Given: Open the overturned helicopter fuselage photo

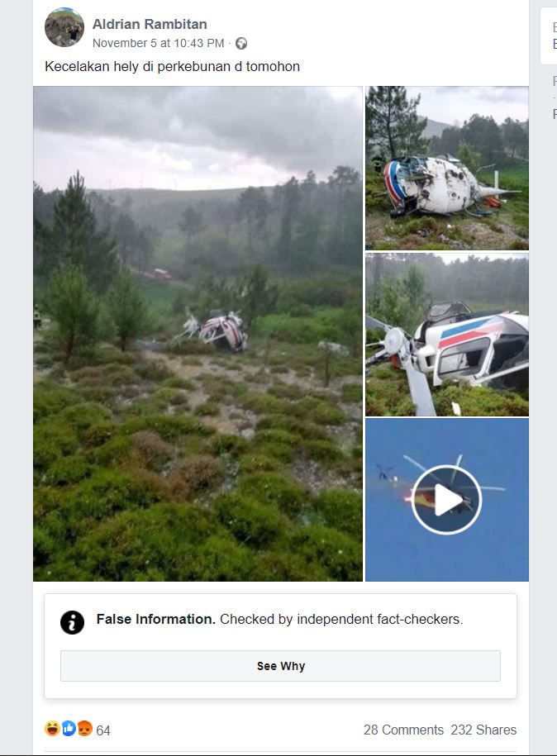Looking at the screenshot, I should [446, 168].
